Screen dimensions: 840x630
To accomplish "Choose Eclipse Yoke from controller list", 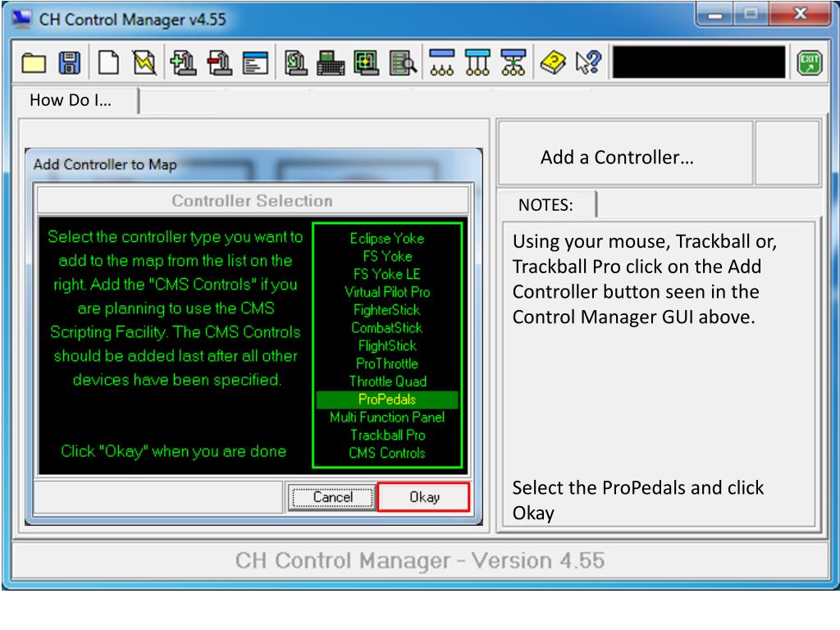I will [387, 239].
